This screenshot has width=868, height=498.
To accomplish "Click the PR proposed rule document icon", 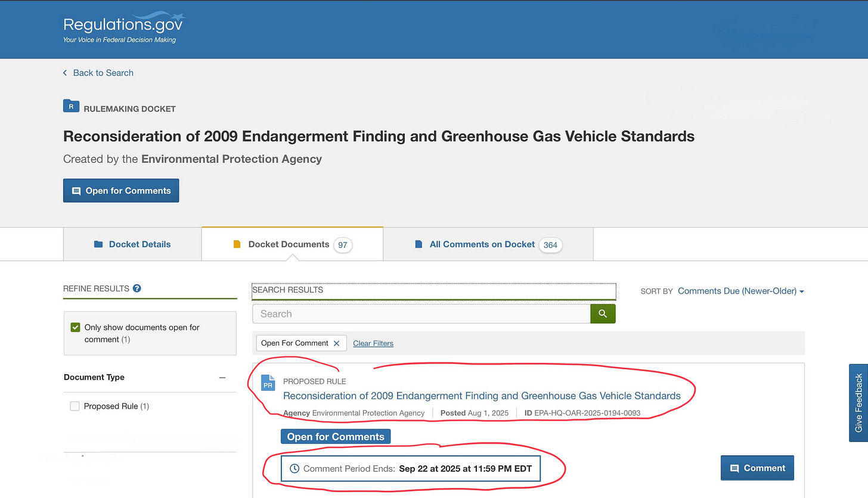I will (268, 383).
